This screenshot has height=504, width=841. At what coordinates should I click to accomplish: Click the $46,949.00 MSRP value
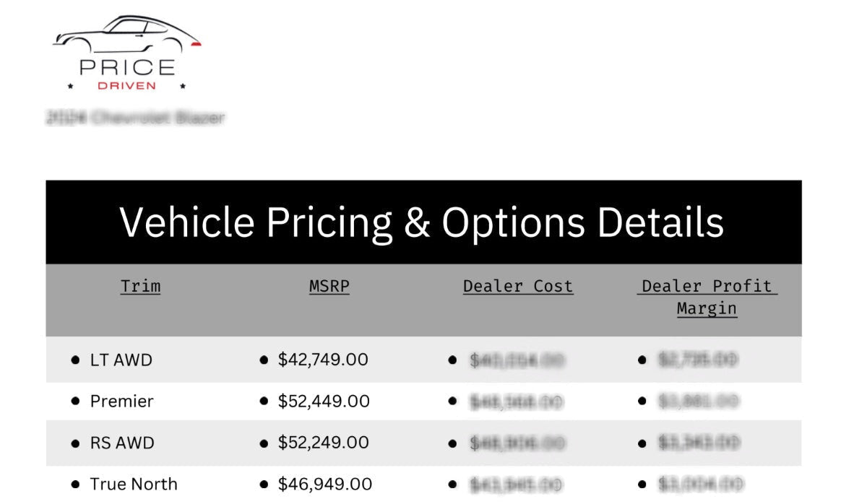tap(325, 485)
